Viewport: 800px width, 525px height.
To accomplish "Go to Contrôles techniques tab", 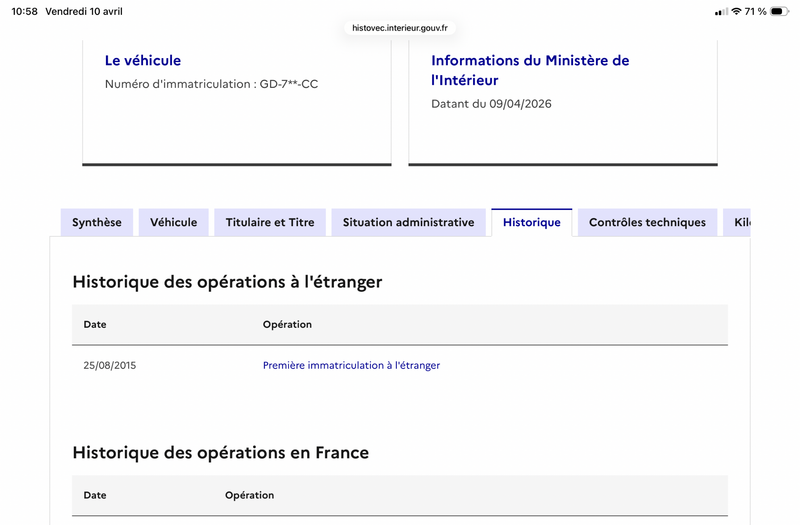I will pos(647,222).
